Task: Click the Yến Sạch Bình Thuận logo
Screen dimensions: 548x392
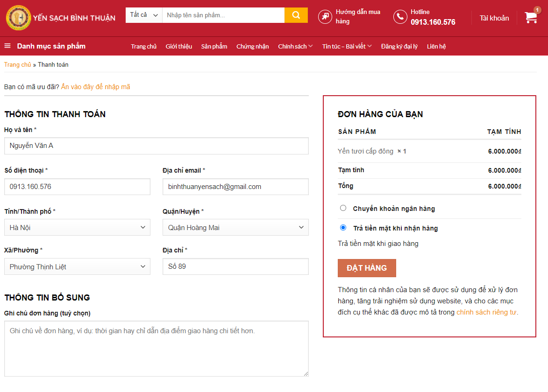Action: click(x=60, y=18)
